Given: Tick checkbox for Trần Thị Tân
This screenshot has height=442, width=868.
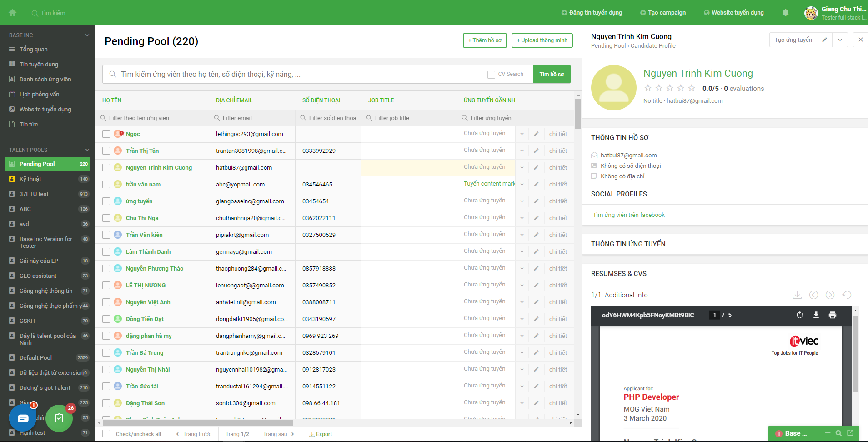Looking at the screenshot, I should point(106,151).
